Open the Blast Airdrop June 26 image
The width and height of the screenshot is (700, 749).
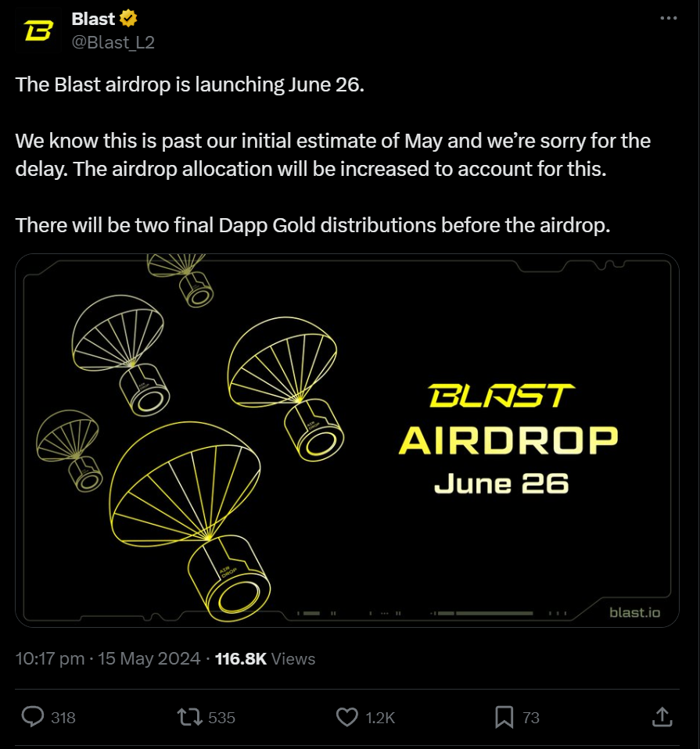click(x=347, y=440)
